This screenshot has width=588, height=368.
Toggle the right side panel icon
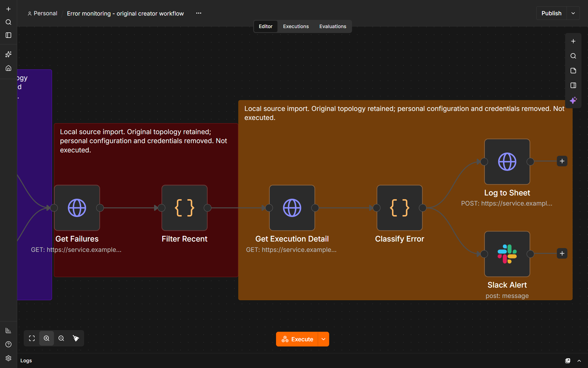[x=573, y=85]
